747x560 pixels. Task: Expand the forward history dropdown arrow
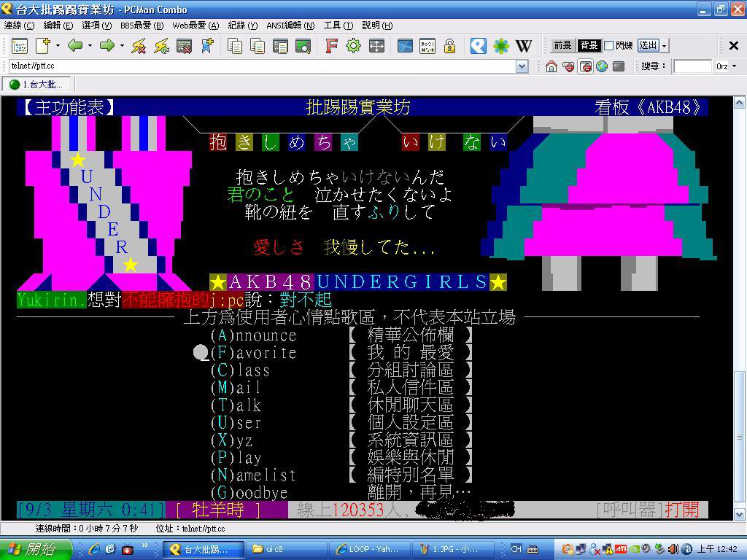pos(122,46)
